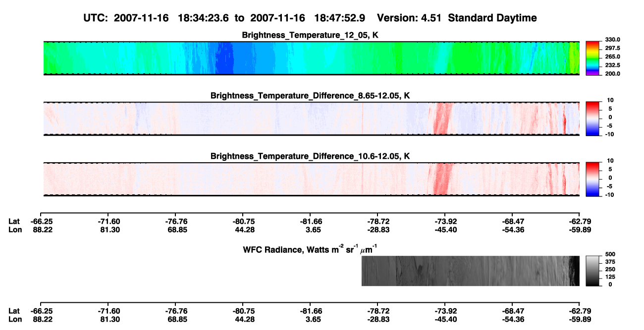The image size is (644, 330).
Task: Click latitude -62.79 on the bottom axis
Action: click(x=580, y=311)
